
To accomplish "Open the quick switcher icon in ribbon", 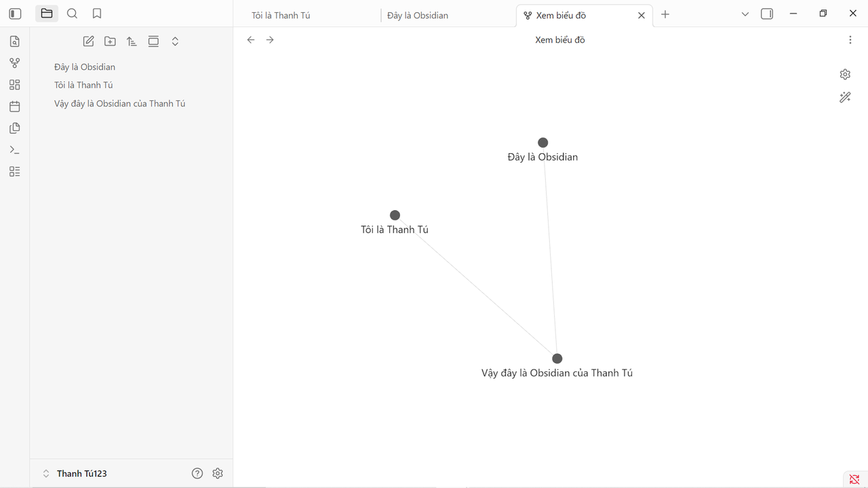I will coord(15,41).
